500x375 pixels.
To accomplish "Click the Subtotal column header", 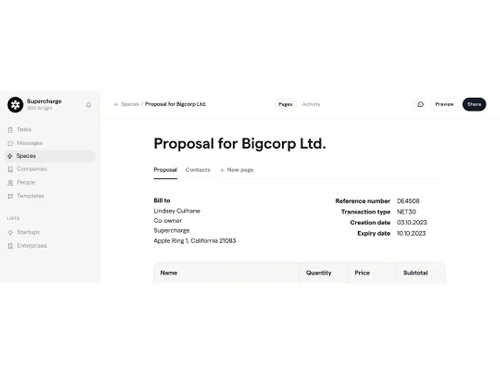I will point(415,273).
